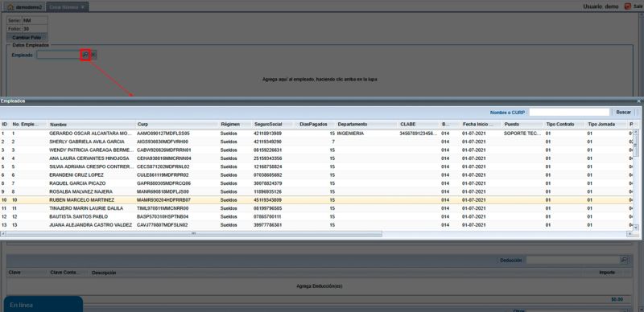Screen dimensions: 644x312
Task: Click the scroll right arrow of employee grid
Action: pos(630,233)
